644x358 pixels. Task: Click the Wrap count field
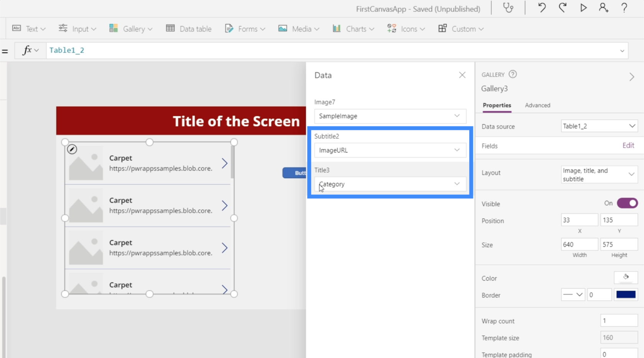(619, 321)
